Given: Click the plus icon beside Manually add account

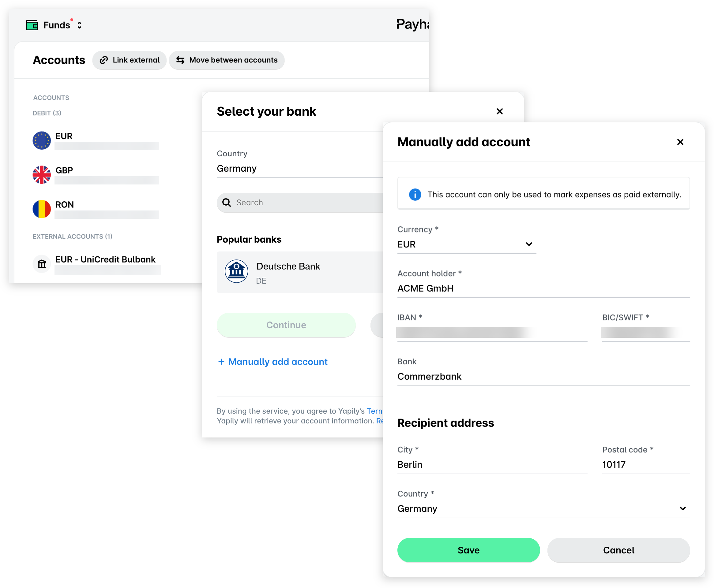Looking at the screenshot, I should (221, 361).
